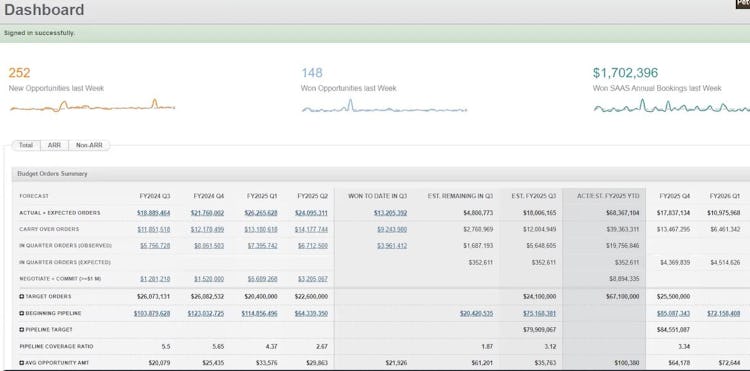Expand the Avg Opportunity Amt row
Image resolution: width=750 pixels, height=371 pixels.
point(22,363)
